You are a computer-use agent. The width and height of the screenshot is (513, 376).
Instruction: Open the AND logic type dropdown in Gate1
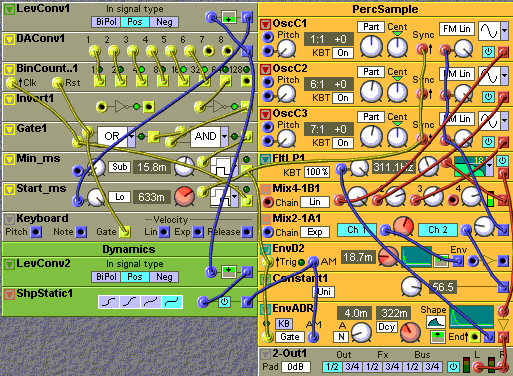[225, 136]
